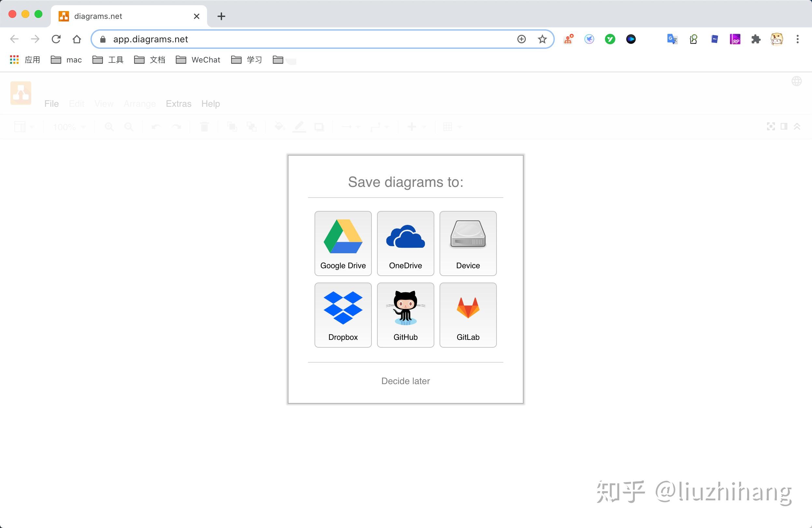Click the browser address bar
Image resolution: width=812 pixels, height=528 pixels.
pos(307,39)
